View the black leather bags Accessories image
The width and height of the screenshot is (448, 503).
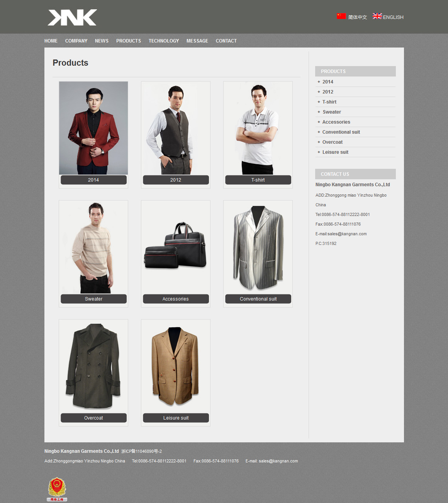tap(176, 246)
